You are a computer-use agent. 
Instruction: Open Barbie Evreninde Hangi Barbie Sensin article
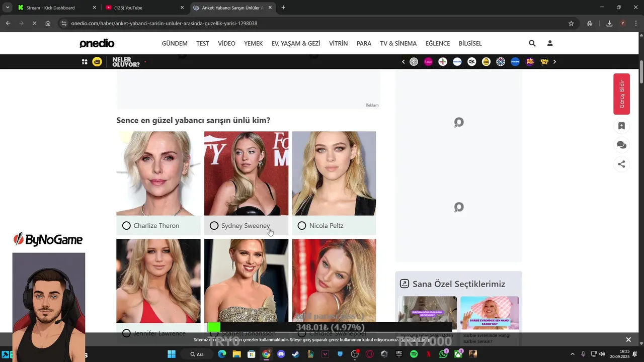point(489,320)
